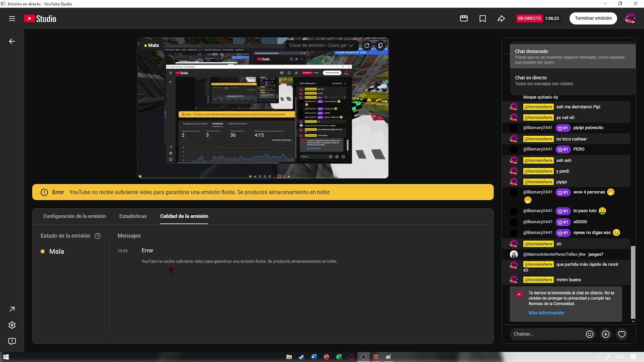Switch to the Estadísticas tab
The width and height of the screenshot is (644, 362).
click(133, 216)
